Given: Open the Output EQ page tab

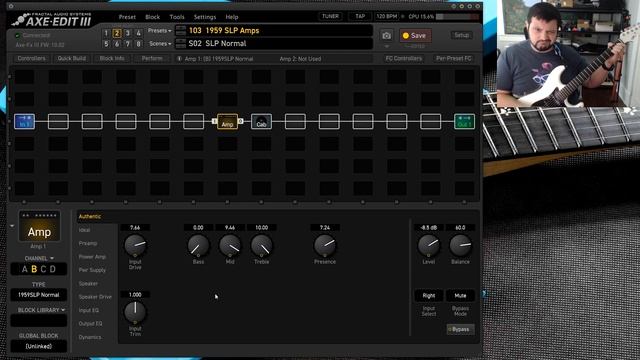Looking at the screenshot, I should tap(90, 324).
